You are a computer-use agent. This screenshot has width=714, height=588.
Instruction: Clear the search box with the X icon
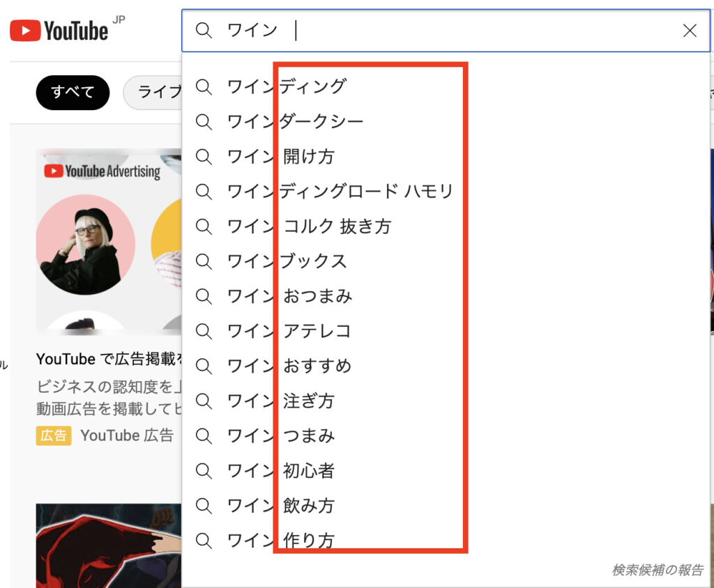(x=689, y=31)
